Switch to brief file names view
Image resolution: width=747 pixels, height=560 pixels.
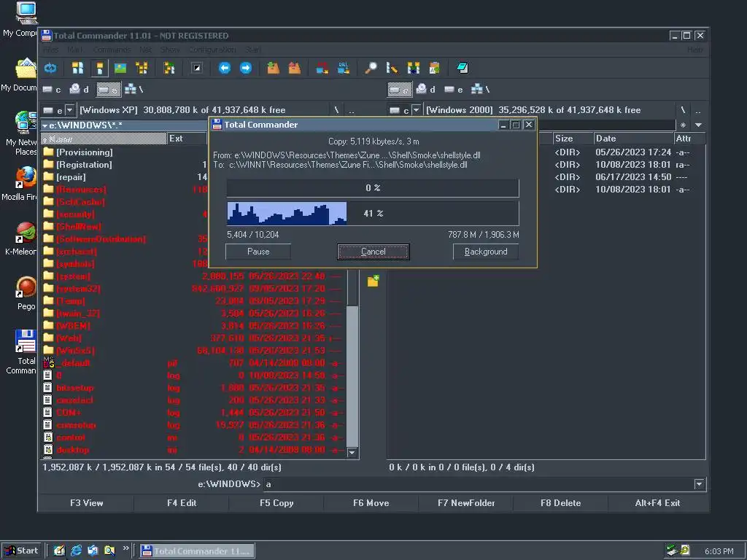point(77,68)
